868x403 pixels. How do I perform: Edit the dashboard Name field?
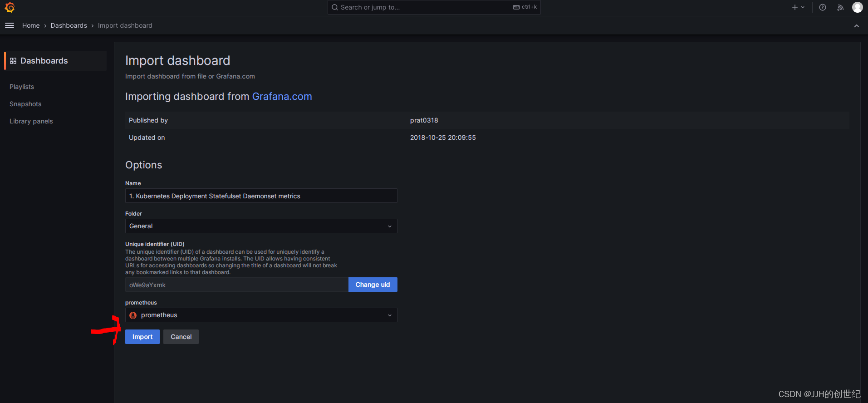point(261,196)
